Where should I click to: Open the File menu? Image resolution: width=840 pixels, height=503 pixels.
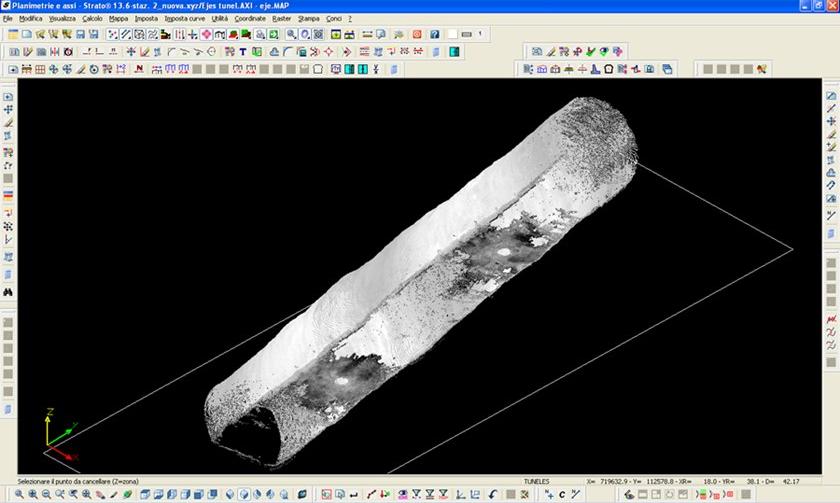pyautogui.click(x=8, y=18)
